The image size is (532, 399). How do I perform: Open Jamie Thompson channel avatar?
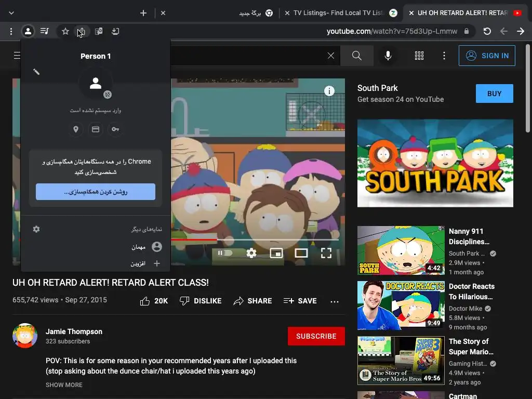(x=25, y=336)
